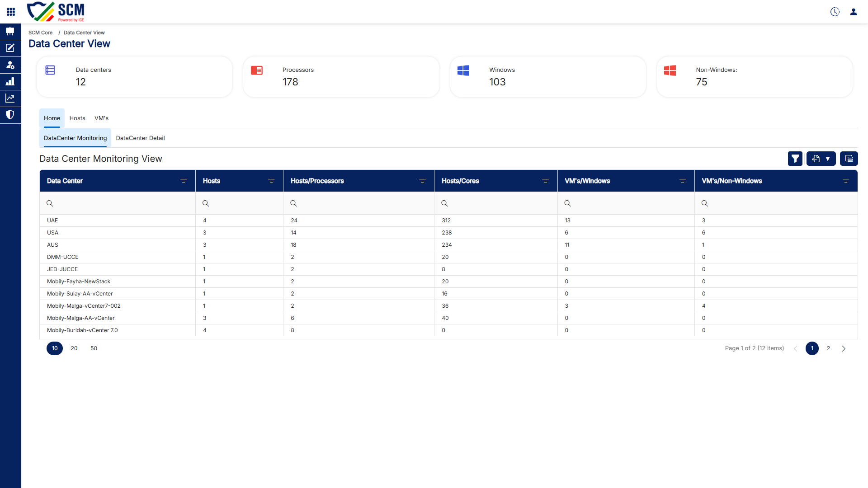
Task: Click the previous page arrow
Action: click(796, 348)
